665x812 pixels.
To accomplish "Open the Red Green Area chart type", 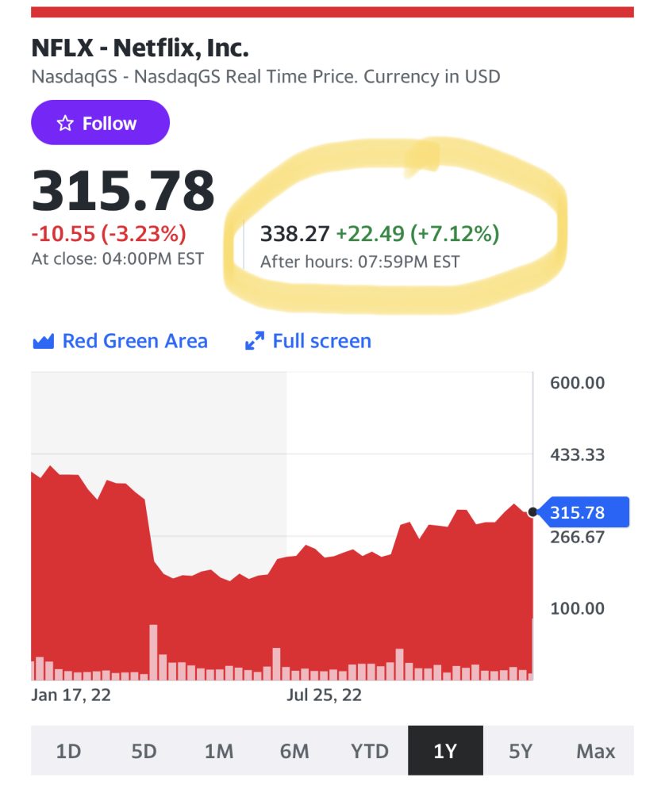I will [120, 341].
